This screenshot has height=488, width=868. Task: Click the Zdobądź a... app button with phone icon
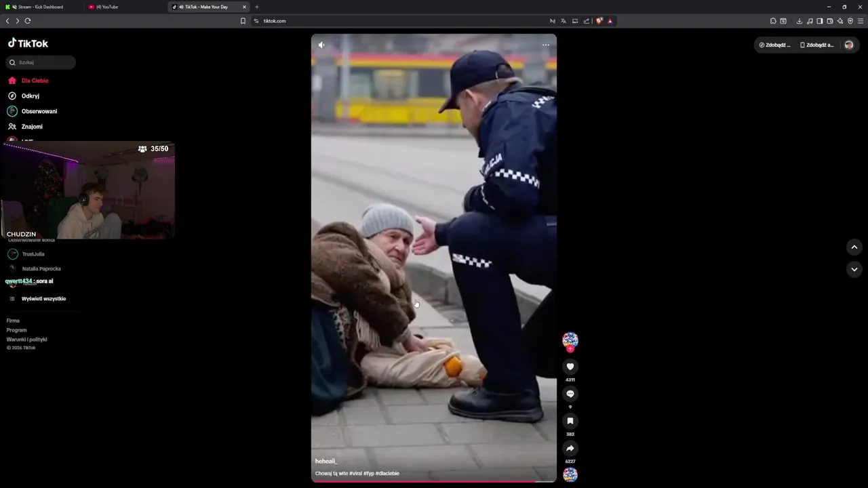(816, 45)
